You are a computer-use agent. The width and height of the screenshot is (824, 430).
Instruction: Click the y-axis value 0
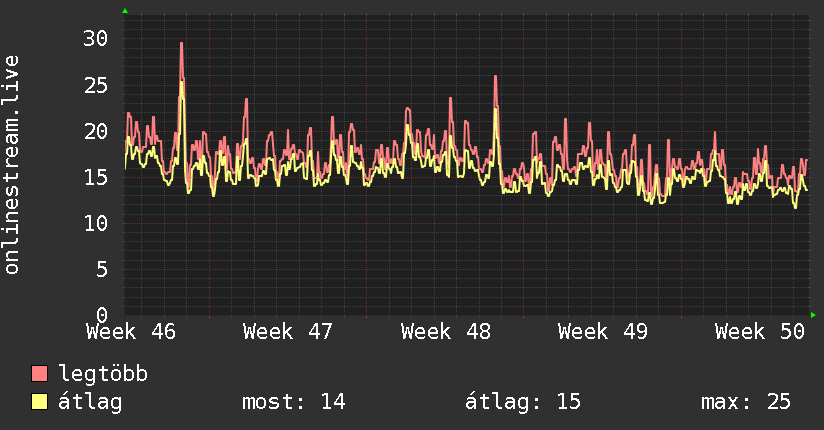pos(102,315)
